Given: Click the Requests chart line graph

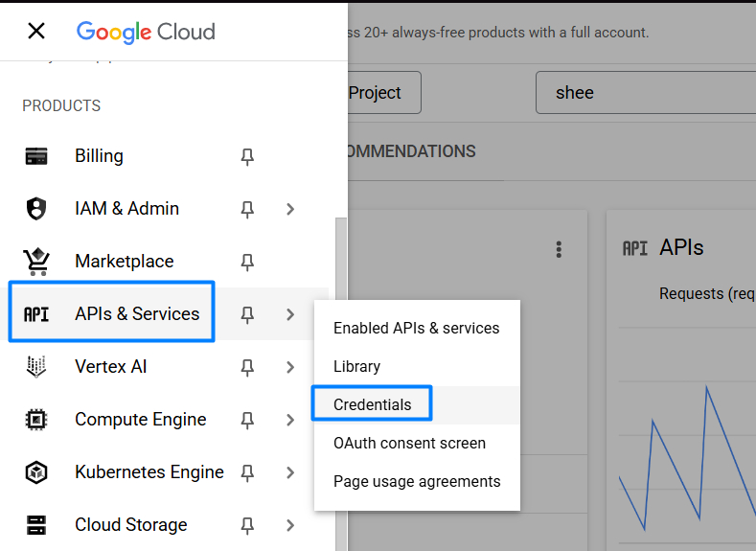Looking at the screenshot, I should point(687,458).
